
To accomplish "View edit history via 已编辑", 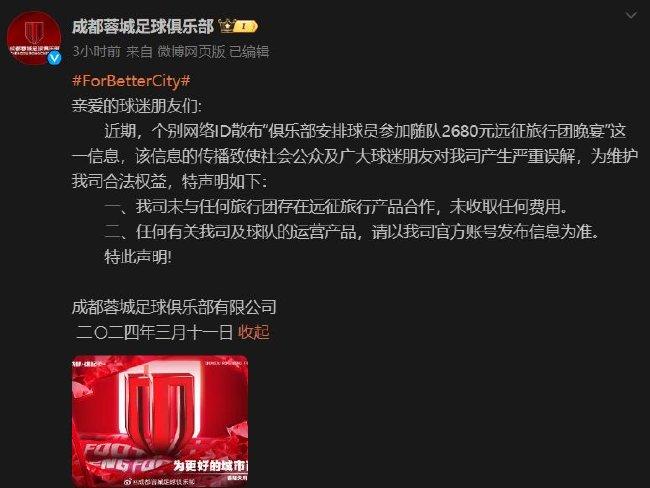I will pos(249,51).
